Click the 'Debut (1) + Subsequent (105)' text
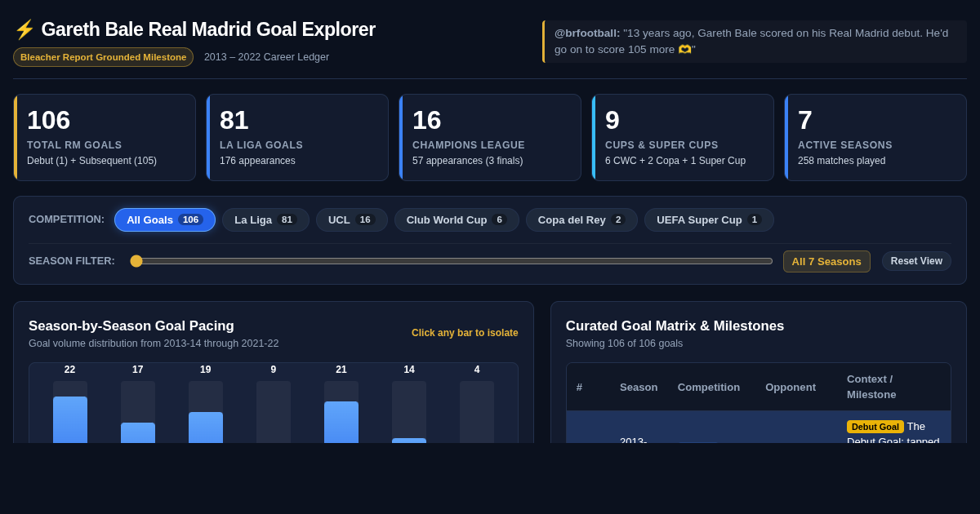Image resolution: width=980 pixels, height=514 pixels. coord(91,161)
